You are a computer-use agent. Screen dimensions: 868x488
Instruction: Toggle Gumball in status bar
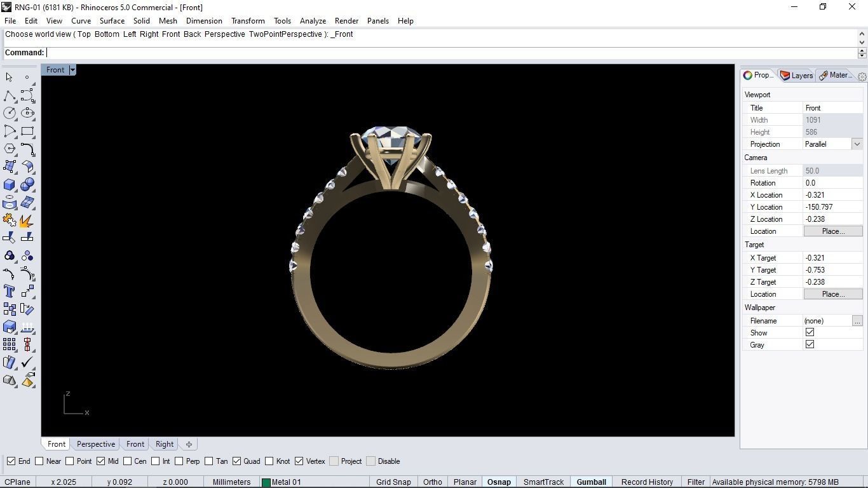[591, 482]
